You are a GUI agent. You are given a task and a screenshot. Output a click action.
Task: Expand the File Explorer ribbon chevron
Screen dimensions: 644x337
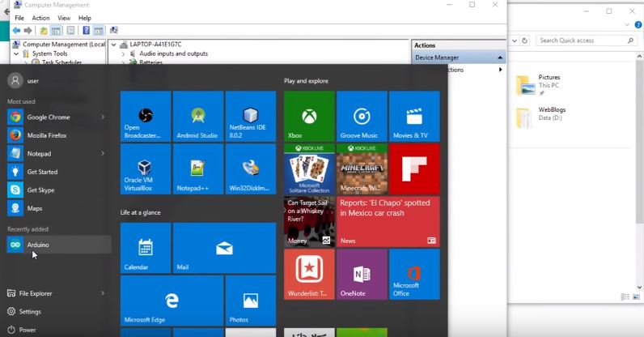pos(627,25)
